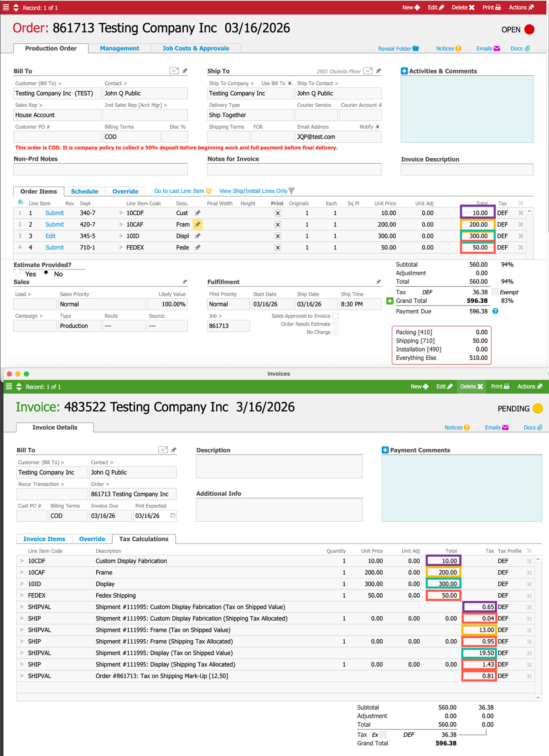Click the Fulfillment section pin icon
This screenshot has height=756, width=549.
pyautogui.click(x=378, y=282)
